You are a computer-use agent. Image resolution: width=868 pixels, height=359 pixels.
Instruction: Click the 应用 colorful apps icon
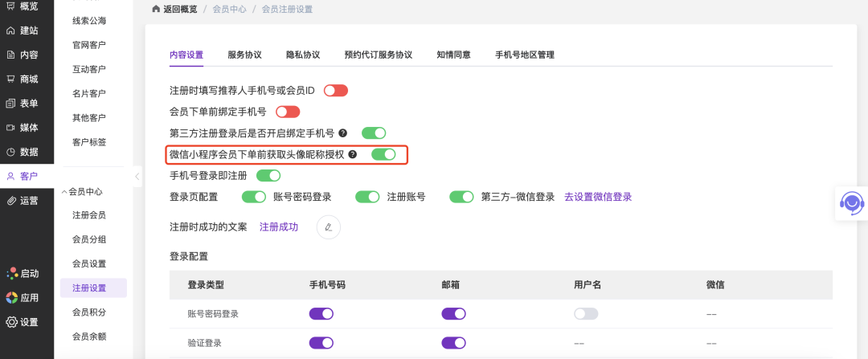click(x=11, y=298)
